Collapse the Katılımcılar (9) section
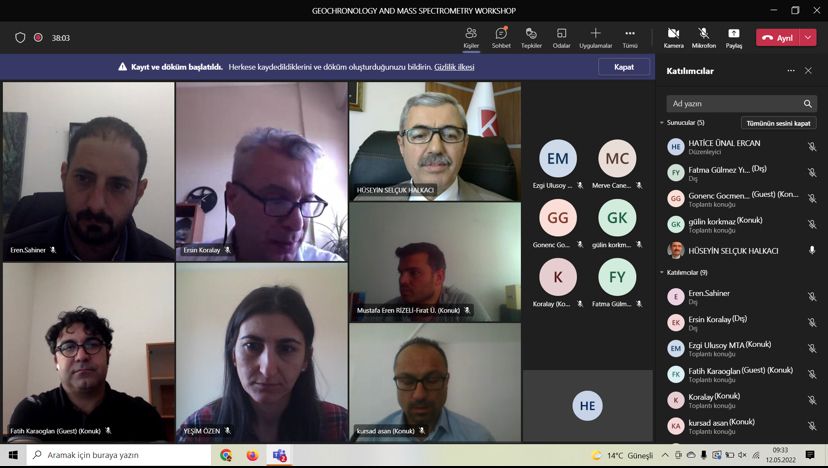Screen dimensions: 828x468 (x=662, y=272)
